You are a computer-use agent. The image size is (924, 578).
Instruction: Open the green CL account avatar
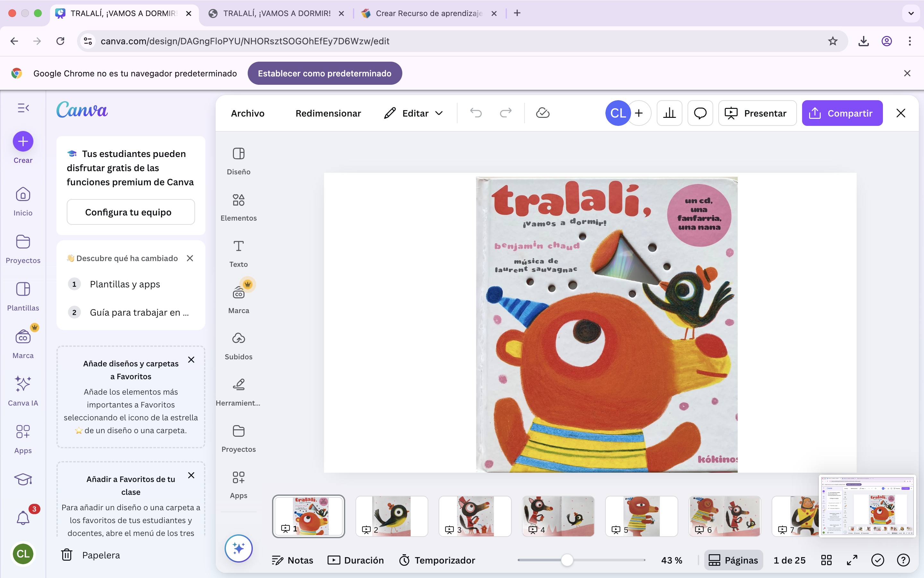23,554
